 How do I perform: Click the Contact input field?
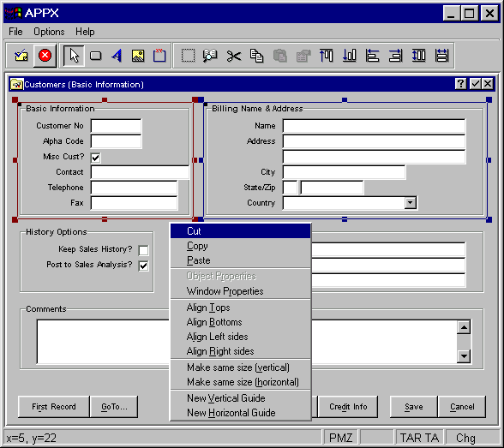coord(140,172)
